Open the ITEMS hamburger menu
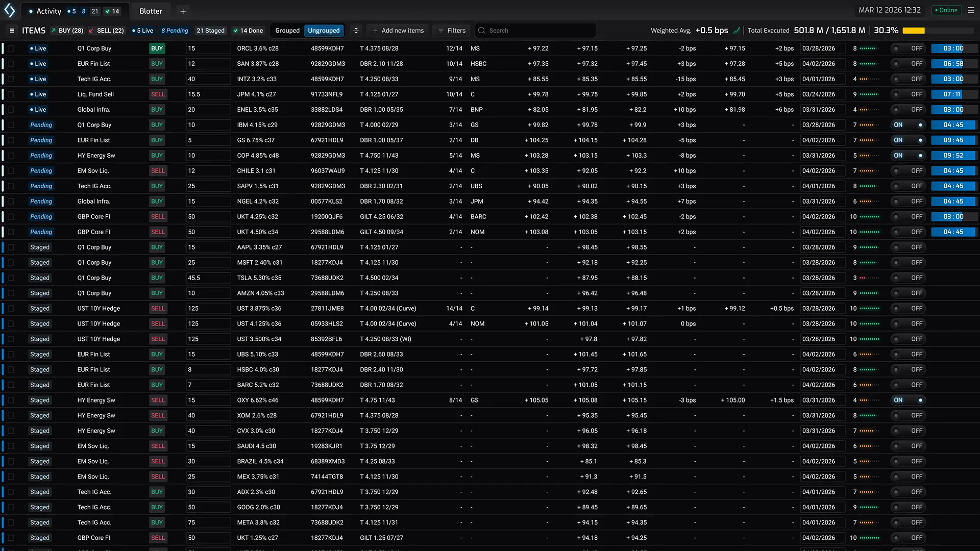 (x=12, y=31)
